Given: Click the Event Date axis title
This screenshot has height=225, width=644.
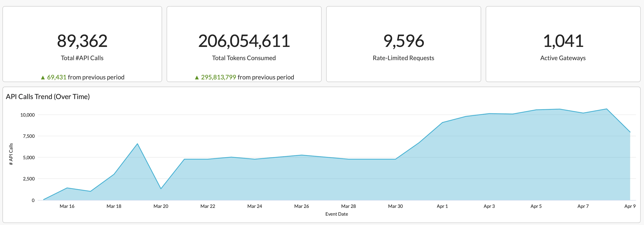Looking at the screenshot, I should (x=336, y=214).
